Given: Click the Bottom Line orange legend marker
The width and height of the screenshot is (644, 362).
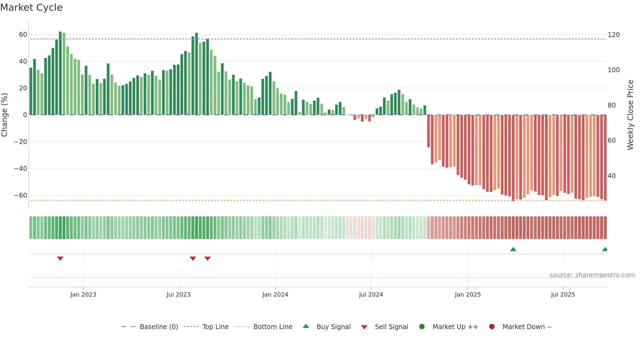Looking at the screenshot, I should (242, 327).
